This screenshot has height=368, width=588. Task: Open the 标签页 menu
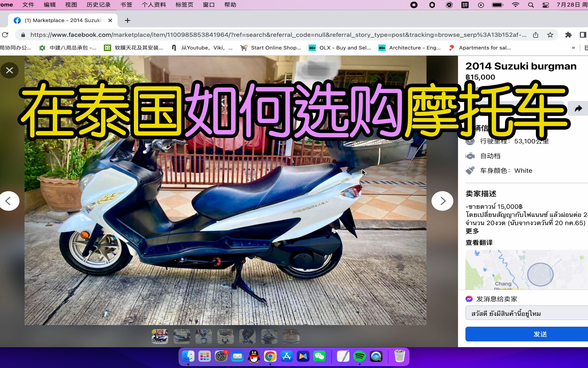pos(184,5)
